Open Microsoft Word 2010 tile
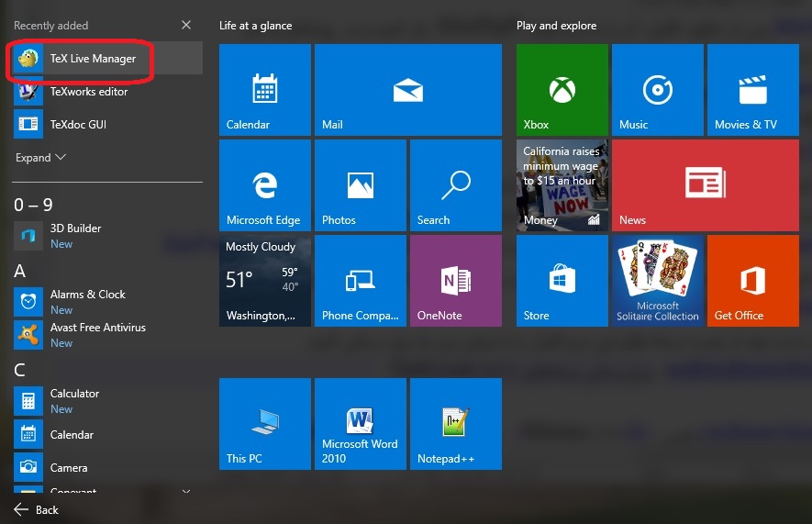The image size is (812, 524). (360, 424)
